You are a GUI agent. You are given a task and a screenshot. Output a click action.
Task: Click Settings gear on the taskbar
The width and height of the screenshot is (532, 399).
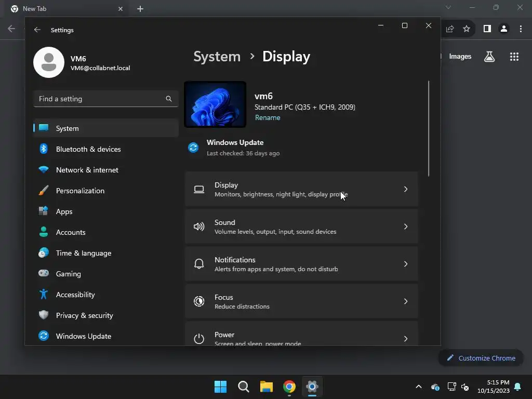click(312, 387)
